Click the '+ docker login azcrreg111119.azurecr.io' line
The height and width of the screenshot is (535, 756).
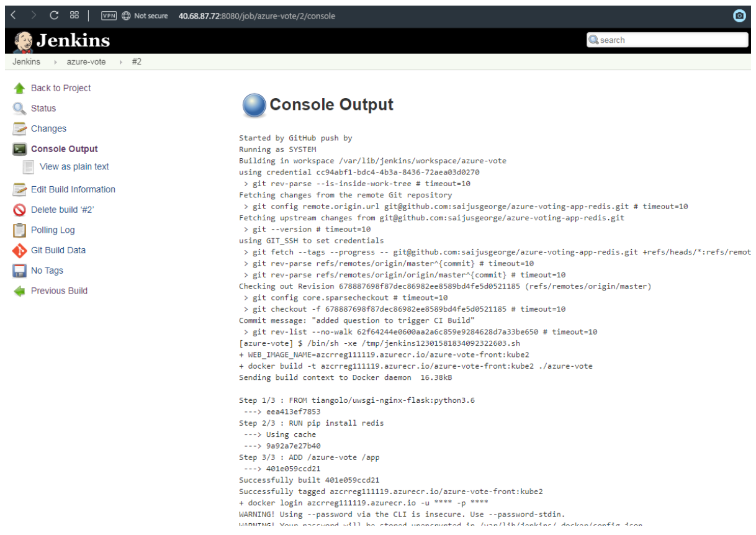[363, 503]
